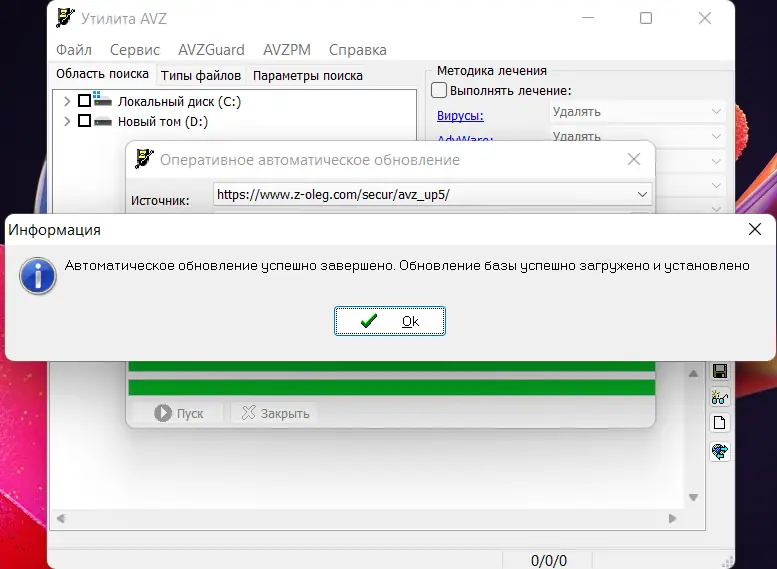The image size is (777, 569).
Task: Tick the Локальный диск (C:) checkbox
Action: pos(85,101)
